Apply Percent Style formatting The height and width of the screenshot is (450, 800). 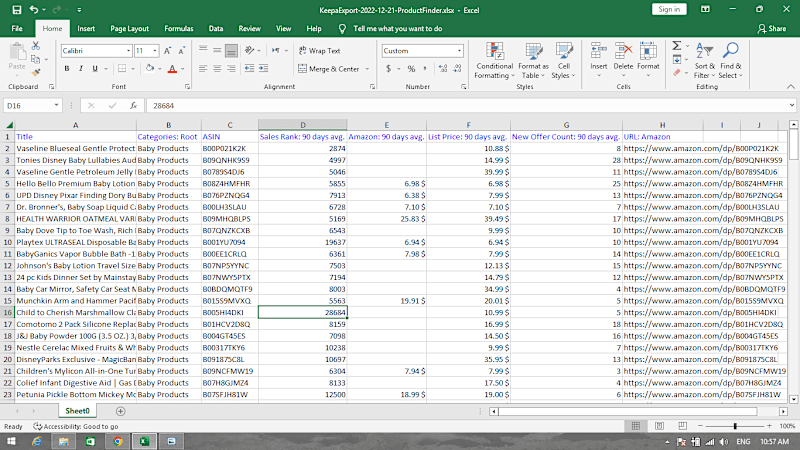(x=411, y=68)
